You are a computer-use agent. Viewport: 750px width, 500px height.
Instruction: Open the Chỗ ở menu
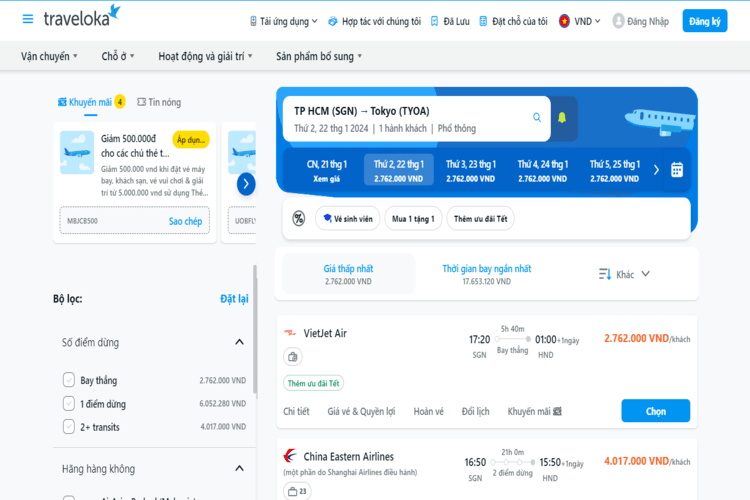118,56
